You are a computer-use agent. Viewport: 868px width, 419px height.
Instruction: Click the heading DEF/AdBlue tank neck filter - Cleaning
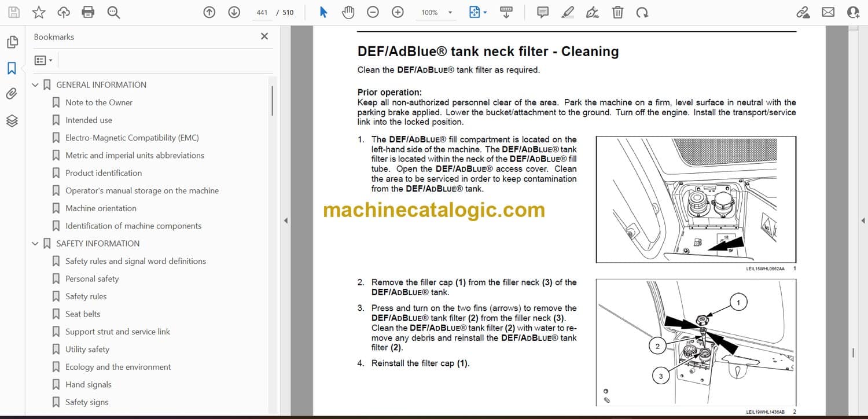click(x=488, y=52)
